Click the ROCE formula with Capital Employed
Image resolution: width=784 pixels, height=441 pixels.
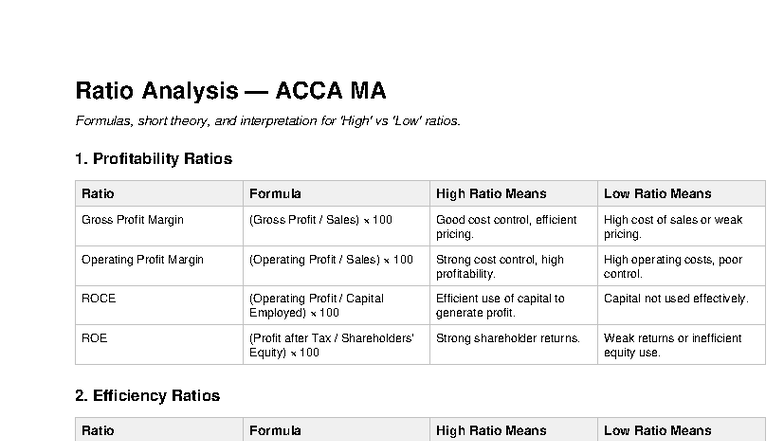(316, 305)
